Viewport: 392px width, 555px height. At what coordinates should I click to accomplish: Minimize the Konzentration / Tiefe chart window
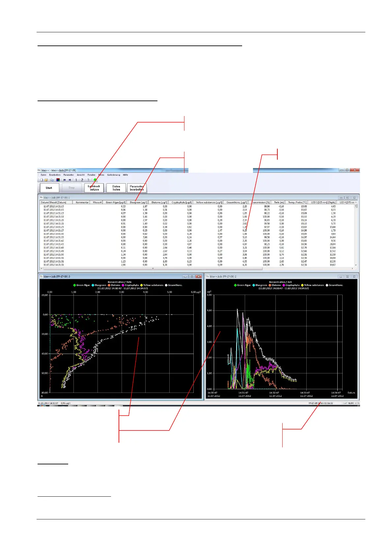coord(185,277)
